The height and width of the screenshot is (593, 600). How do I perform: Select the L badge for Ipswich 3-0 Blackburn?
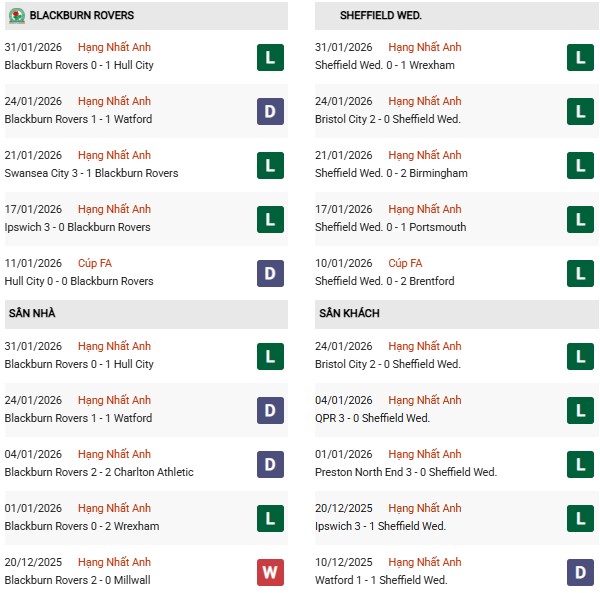point(270,219)
